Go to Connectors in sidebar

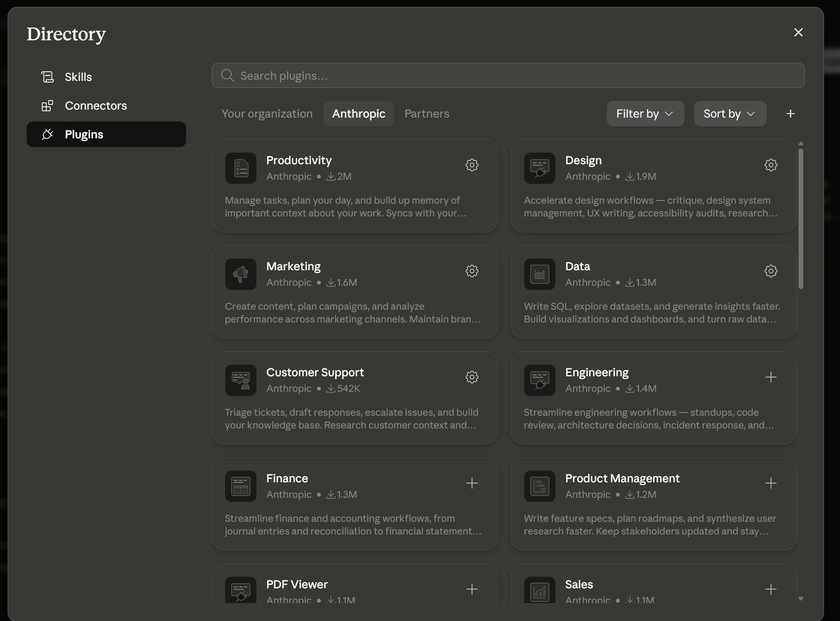[x=106, y=106]
